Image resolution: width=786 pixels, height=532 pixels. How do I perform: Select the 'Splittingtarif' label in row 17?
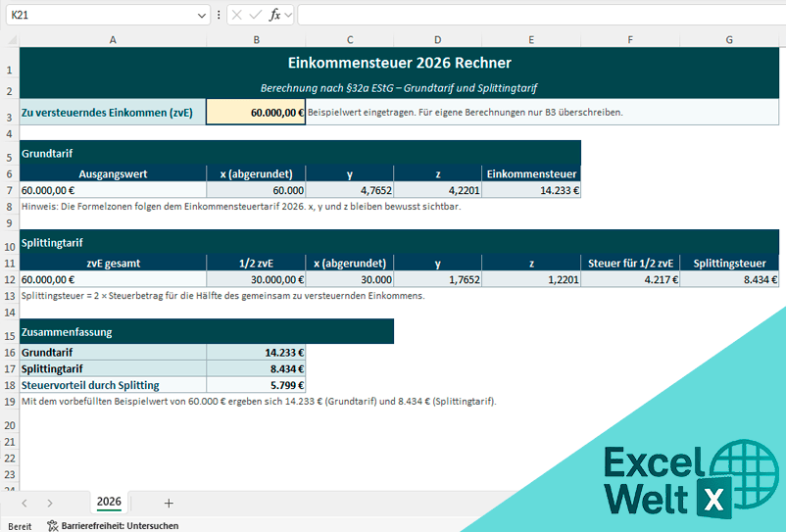[x=113, y=368]
